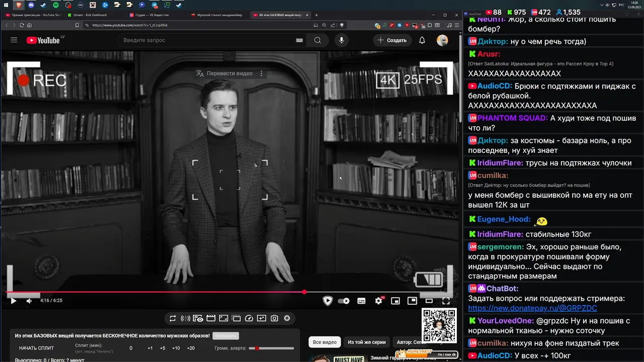Open the YouTube hamburger guide menu
The height and width of the screenshot is (362, 644).
[x=14, y=40]
